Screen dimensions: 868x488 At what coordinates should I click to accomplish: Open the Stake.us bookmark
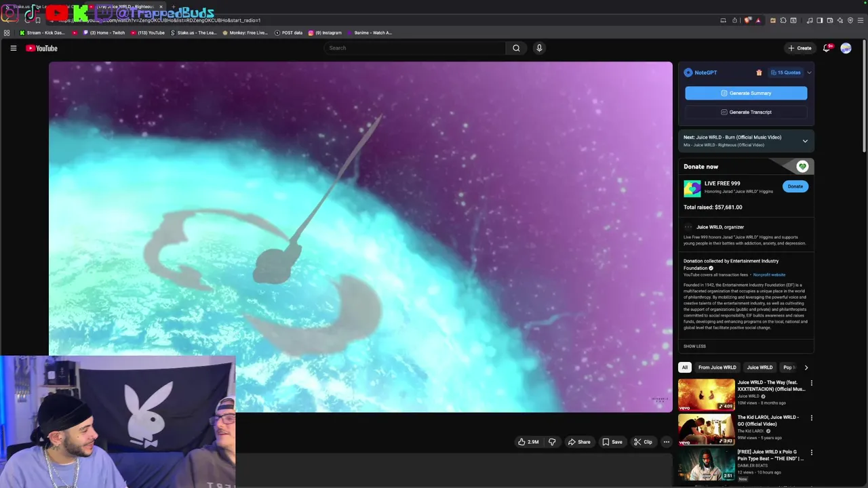point(194,33)
